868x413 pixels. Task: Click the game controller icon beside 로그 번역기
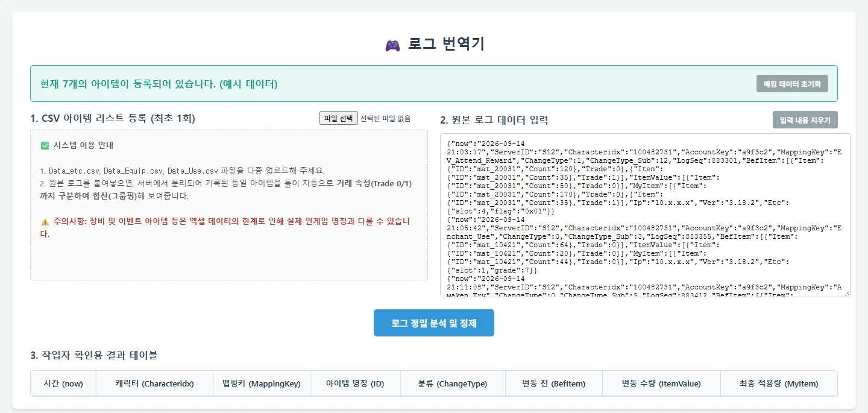click(x=392, y=45)
